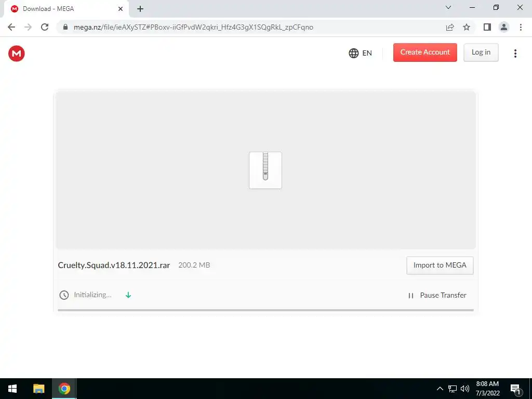Click the network tray icon

(x=453, y=389)
